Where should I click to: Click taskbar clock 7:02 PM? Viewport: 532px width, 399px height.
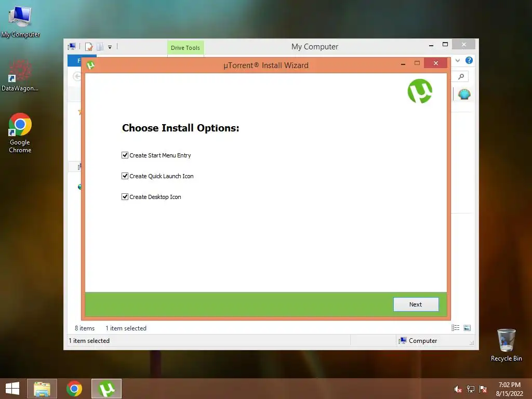tap(509, 385)
